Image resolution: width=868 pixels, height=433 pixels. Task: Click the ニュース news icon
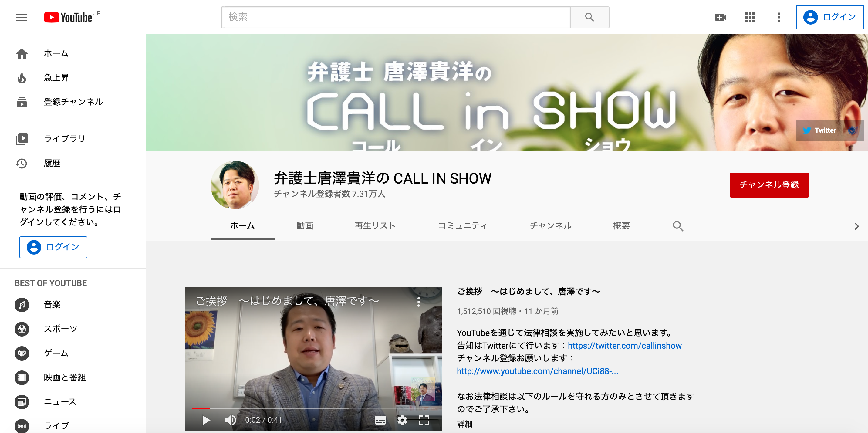click(x=22, y=402)
